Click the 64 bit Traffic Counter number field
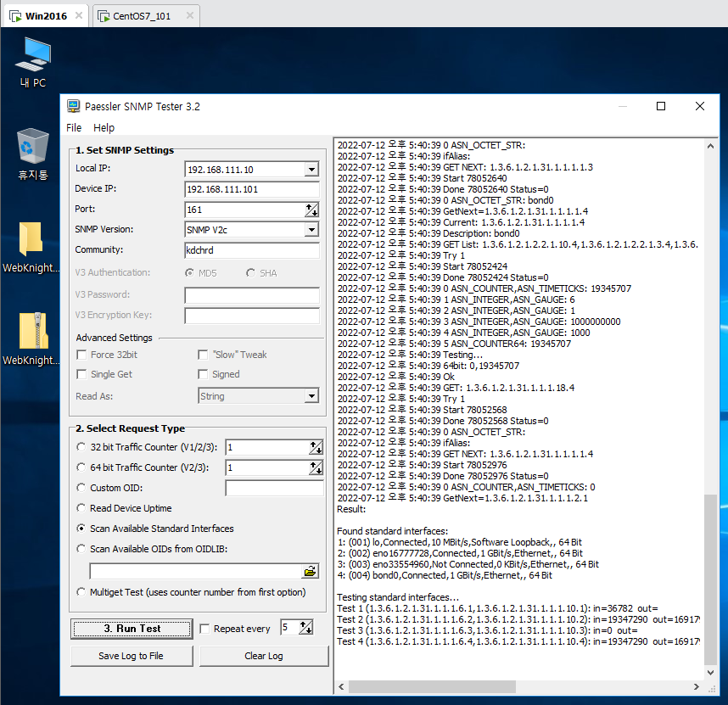This screenshot has width=728, height=705. pos(267,467)
